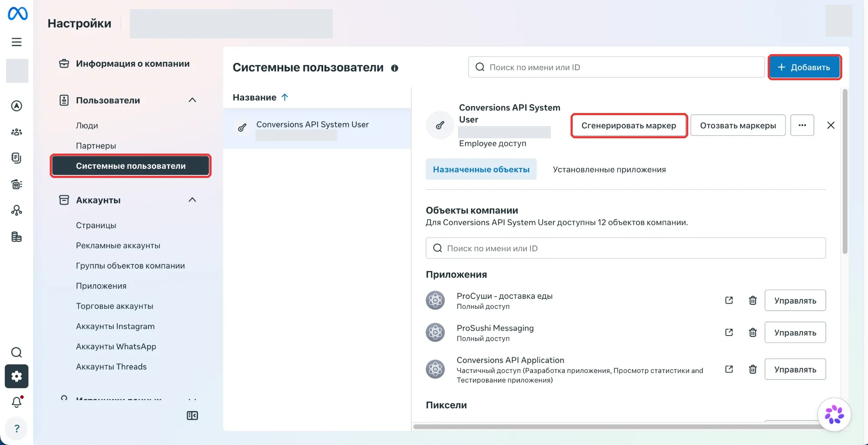868x445 pixels.
Task: Switch to Установленные приложения tab
Action: click(x=609, y=169)
